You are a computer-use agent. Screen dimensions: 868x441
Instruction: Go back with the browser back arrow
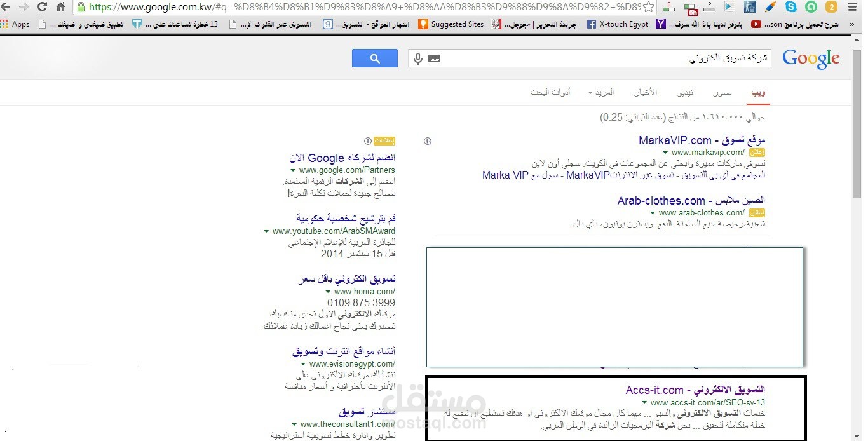point(6,7)
